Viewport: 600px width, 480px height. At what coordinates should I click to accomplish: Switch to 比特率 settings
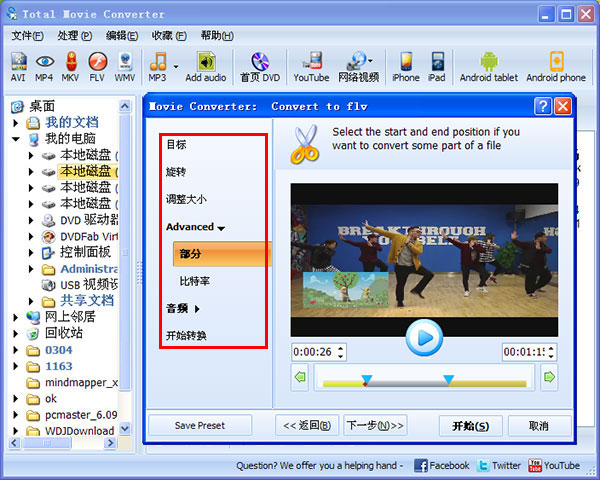click(x=195, y=281)
